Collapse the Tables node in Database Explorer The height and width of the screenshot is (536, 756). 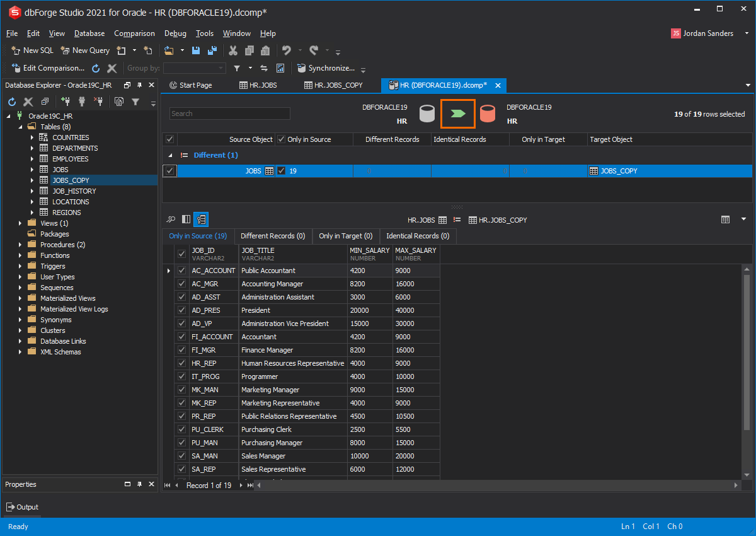pyautogui.click(x=20, y=126)
